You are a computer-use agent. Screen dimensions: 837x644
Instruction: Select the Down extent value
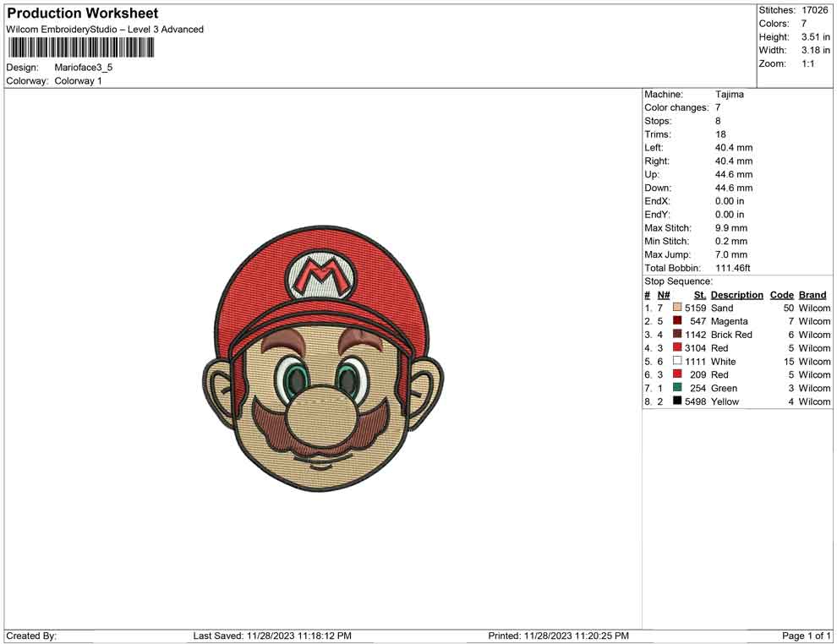734,188
